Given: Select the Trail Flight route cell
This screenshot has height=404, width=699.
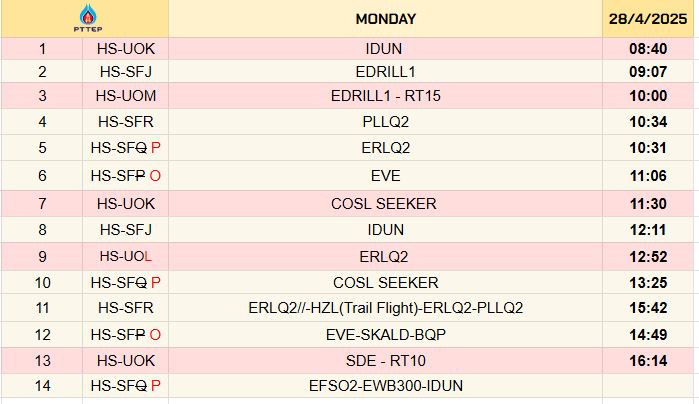Looking at the screenshot, I should (385, 308).
